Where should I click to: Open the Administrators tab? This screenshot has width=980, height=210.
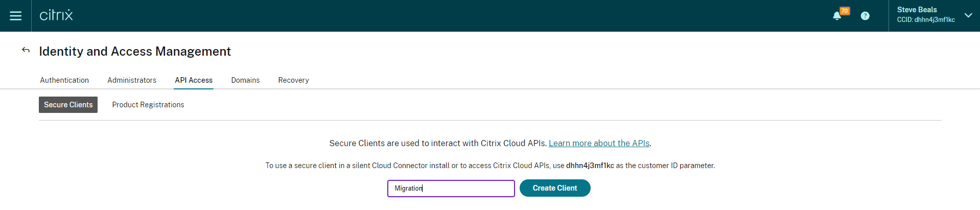[132, 80]
